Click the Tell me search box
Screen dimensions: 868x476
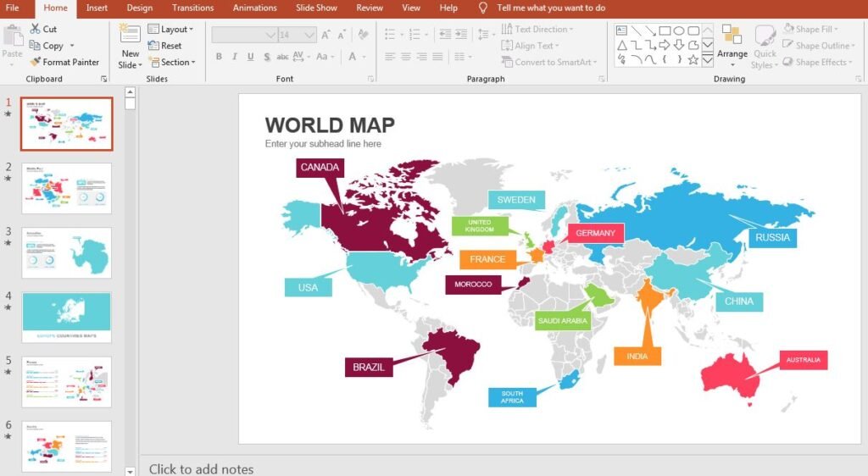point(551,8)
